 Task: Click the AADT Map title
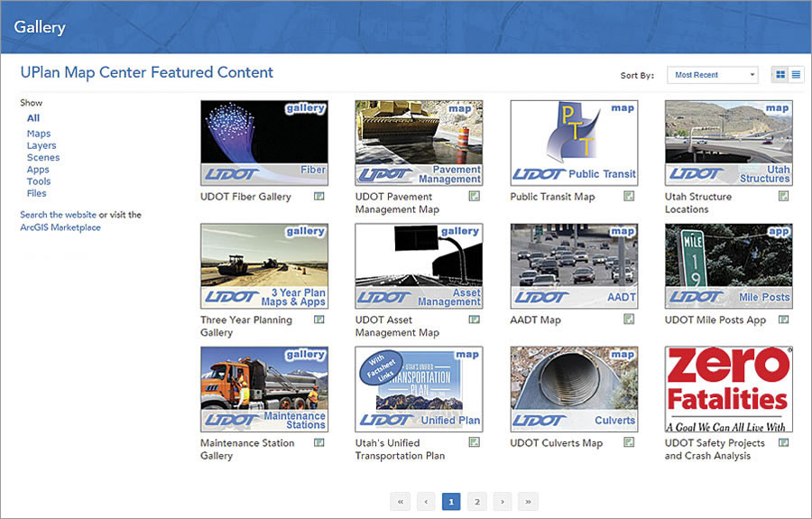(535, 320)
